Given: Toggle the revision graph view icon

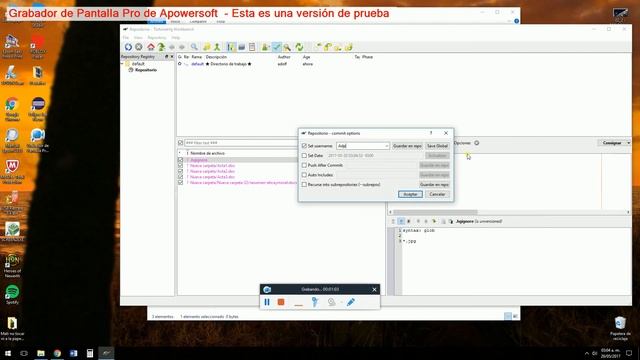Looking at the screenshot, I should [231, 47].
